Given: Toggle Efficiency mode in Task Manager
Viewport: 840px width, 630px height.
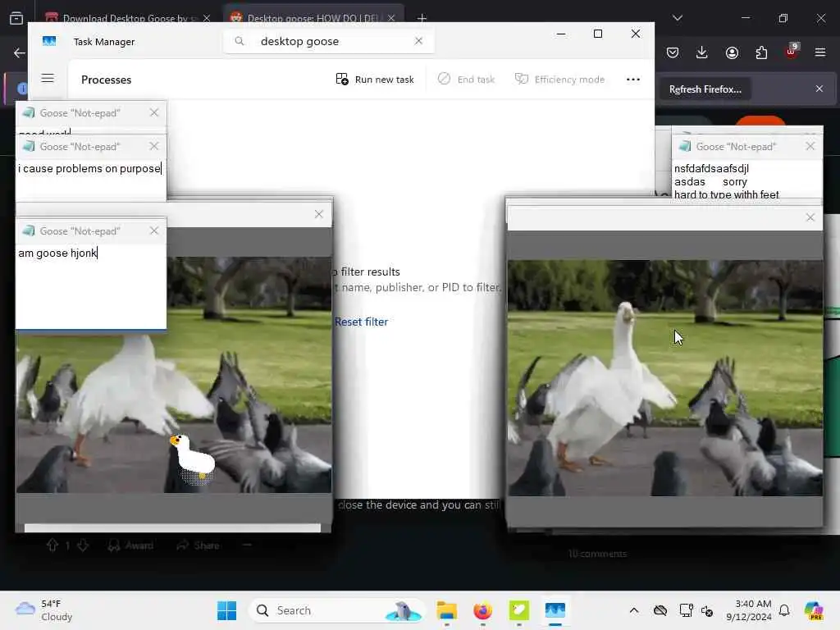Looking at the screenshot, I should tap(559, 80).
